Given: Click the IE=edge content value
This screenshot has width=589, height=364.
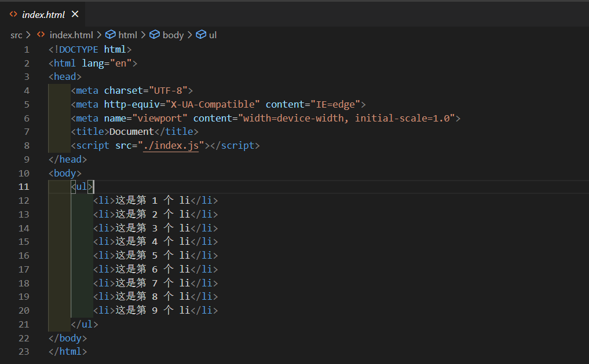Looking at the screenshot, I should (335, 104).
